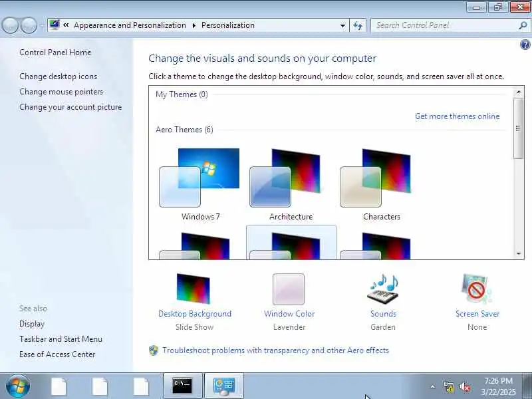The width and height of the screenshot is (532, 399).
Task: Click the search magnifier icon
Action: click(523, 25)
